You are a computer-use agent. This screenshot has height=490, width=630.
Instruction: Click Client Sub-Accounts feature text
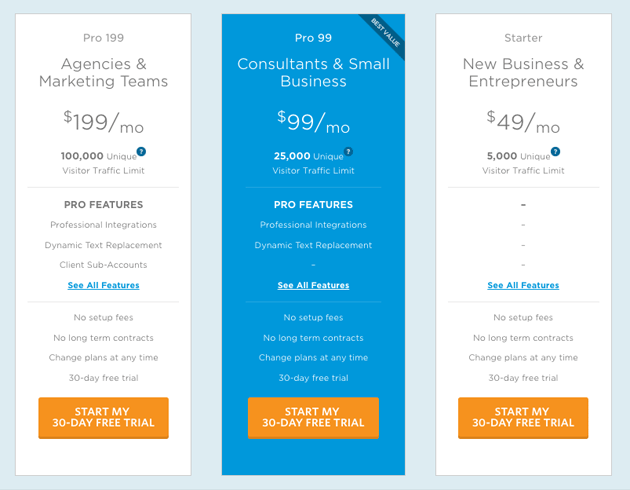[x=104, y=265]
